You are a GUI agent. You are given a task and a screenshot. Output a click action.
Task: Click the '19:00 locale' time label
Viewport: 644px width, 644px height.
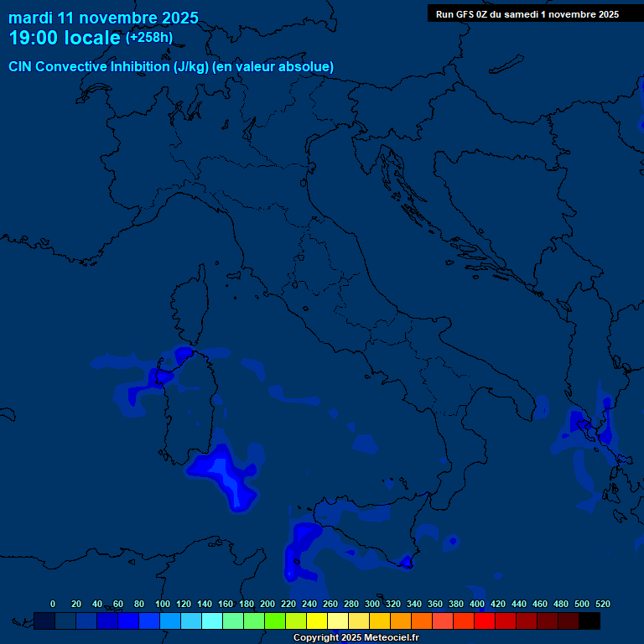coord(65,39)
